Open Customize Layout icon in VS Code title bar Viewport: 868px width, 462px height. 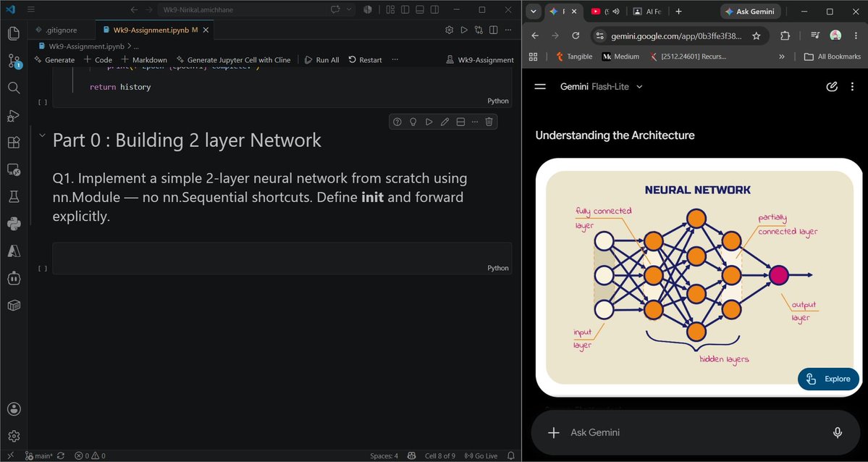390,10
